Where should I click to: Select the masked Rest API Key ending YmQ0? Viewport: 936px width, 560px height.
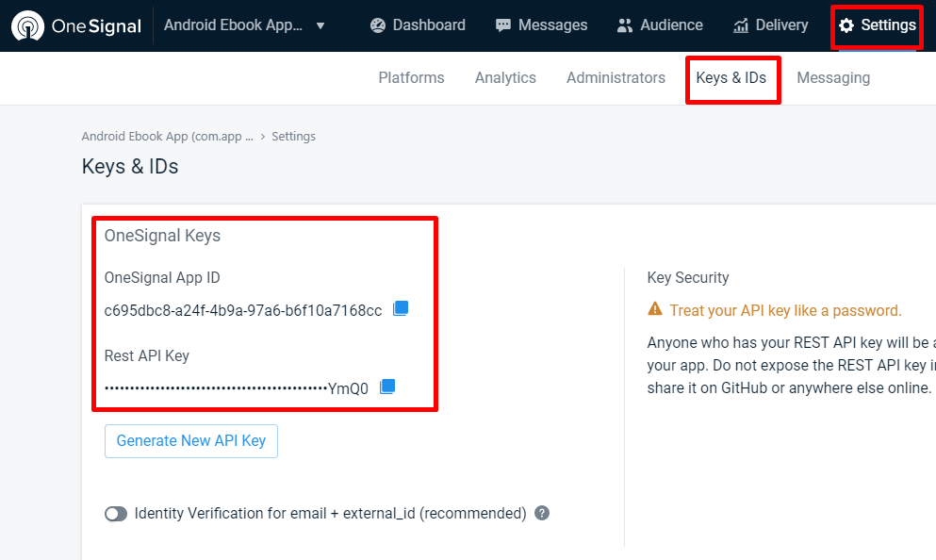pos(237,388)
